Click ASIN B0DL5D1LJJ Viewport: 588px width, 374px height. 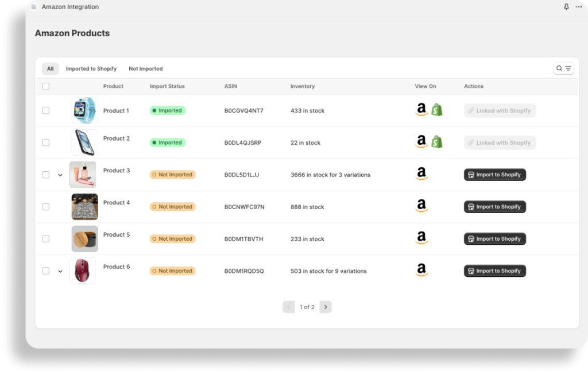point(242,175)
